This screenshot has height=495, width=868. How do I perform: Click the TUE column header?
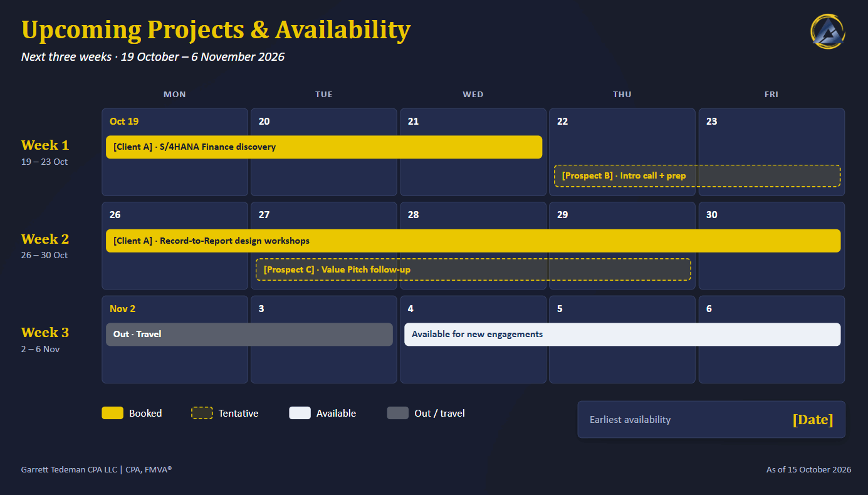pos(324,95)
